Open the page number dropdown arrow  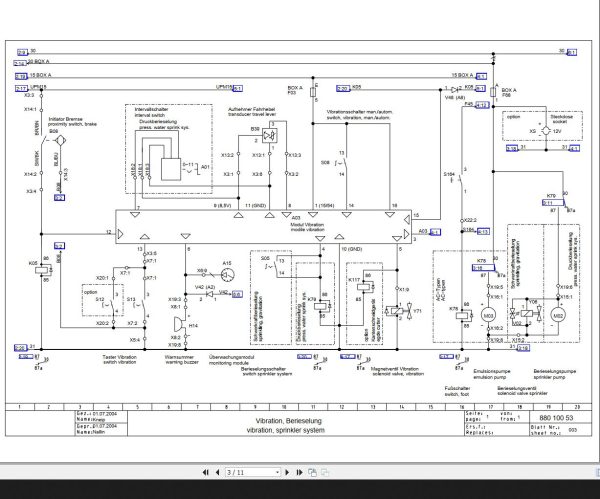[277, 472]
